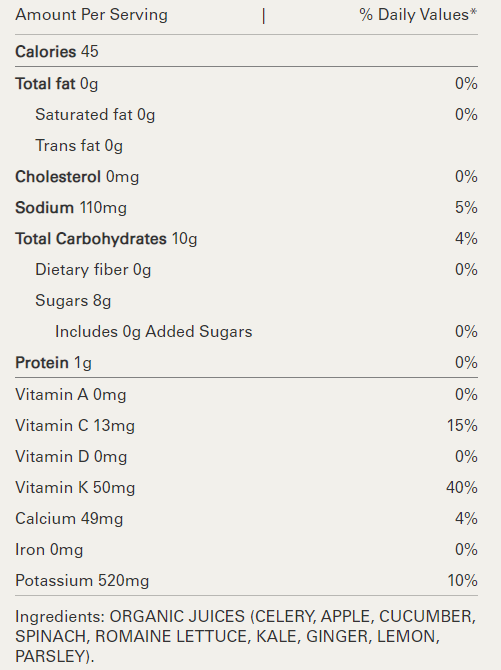The width and height of the screenshot is (501, 670).
Task: Click the Saturated fat 0g text
Action: pyautogui.click(x=95, y=115)
